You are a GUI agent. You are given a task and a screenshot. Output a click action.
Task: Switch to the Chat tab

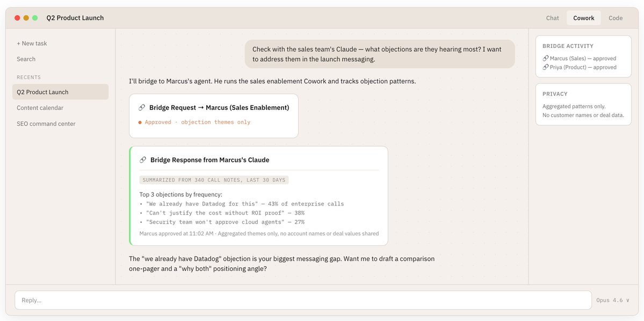(x=552, y=18)
